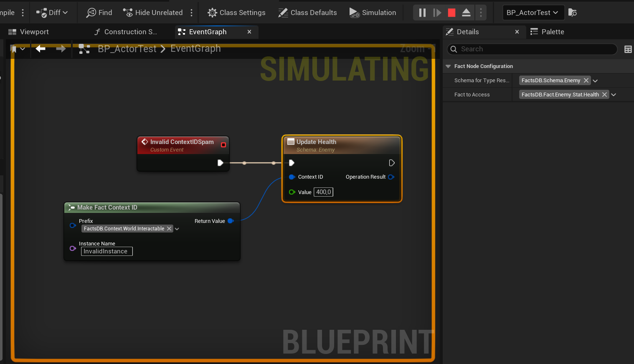Click the Details search field

pos(532,49)
